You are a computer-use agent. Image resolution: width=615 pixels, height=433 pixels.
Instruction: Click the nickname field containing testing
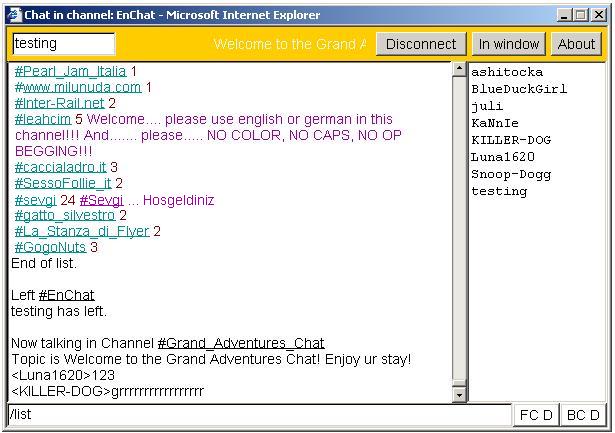click(64, 44)
